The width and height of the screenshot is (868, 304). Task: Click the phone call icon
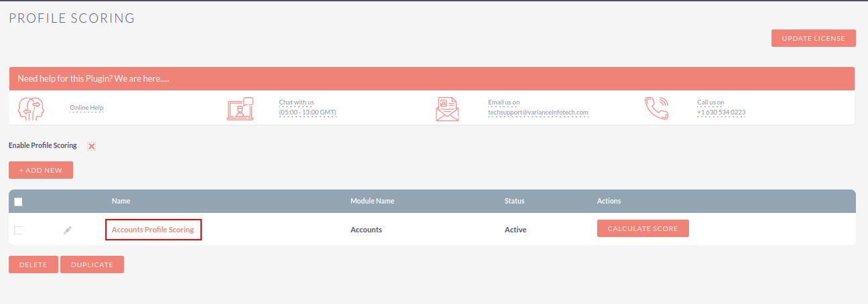[x=657, y=108]
